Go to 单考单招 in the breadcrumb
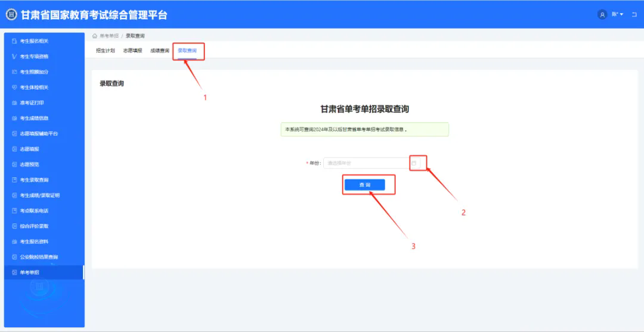 pyautogui.click(x=109, y=36)
